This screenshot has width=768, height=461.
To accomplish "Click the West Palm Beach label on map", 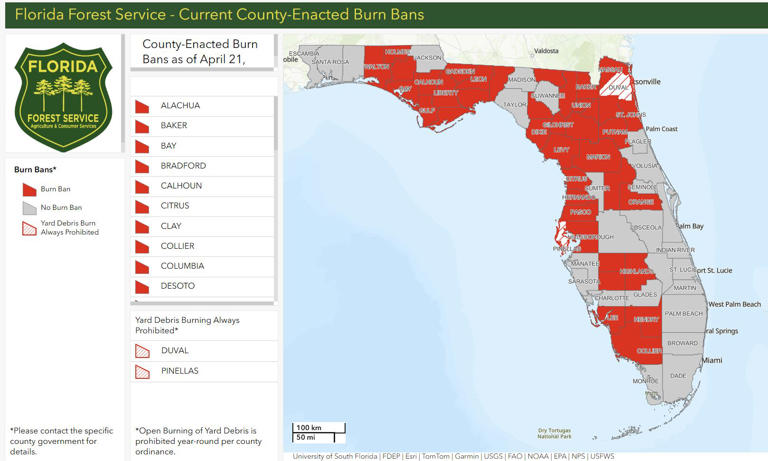I will tap(734, 304).
